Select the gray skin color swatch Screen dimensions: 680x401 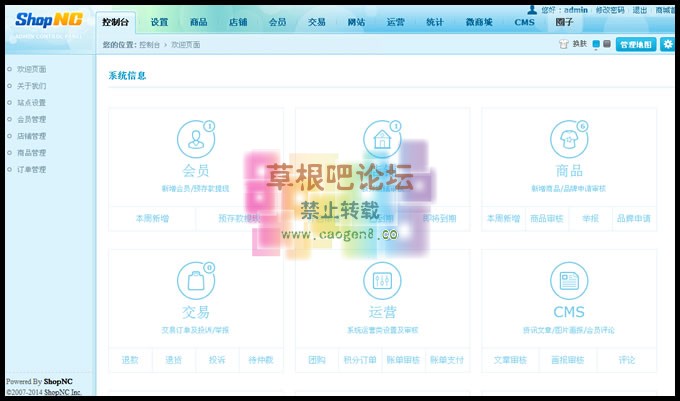607,45
